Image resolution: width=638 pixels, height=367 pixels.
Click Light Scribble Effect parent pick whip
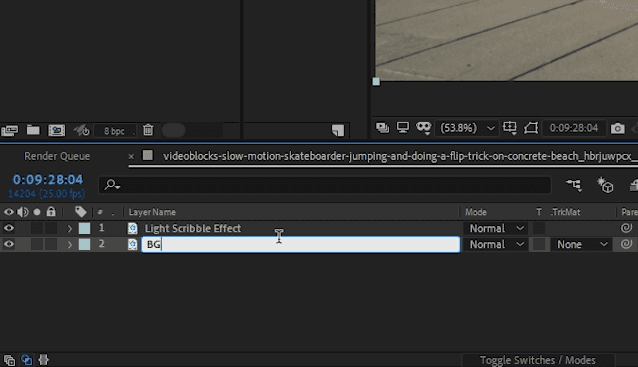pyautogui.click(x=626, y=228)
